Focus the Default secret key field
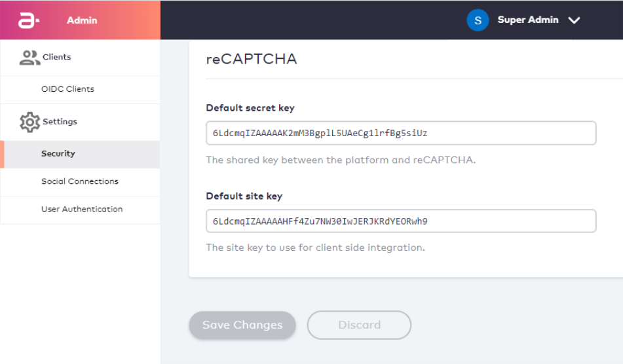 coord(401,133)
